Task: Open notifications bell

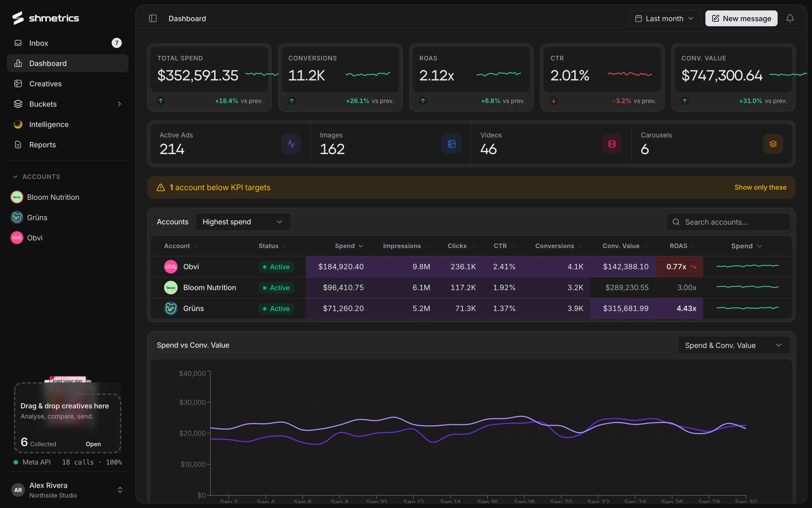Action: [x=790, y=18]
